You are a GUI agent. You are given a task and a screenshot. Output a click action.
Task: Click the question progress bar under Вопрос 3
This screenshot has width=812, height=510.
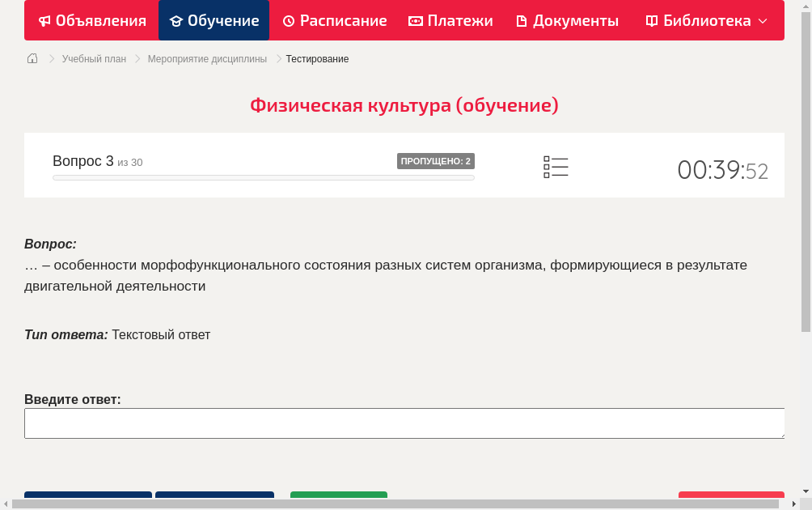click(263, 177)
